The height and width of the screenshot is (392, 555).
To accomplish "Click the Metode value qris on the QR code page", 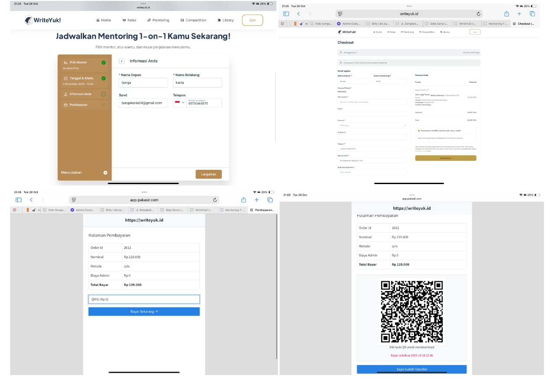I will click(395, 246).
